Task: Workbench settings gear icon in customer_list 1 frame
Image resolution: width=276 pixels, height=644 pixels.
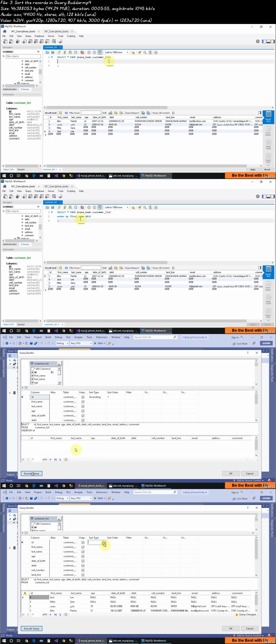Action: pos(258,41)
